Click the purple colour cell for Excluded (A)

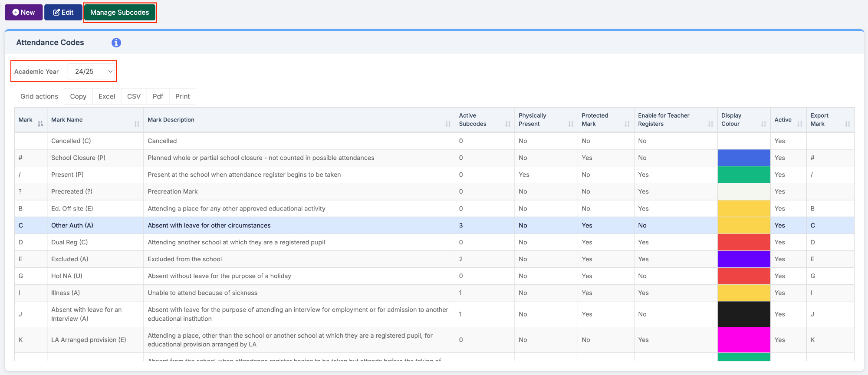point(744,259)
